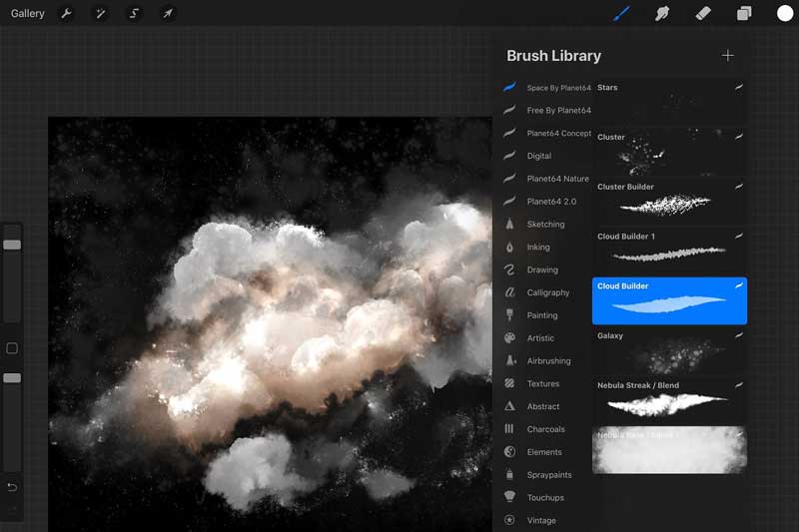Open the Actions wrench menu

[x=67, y=14]
